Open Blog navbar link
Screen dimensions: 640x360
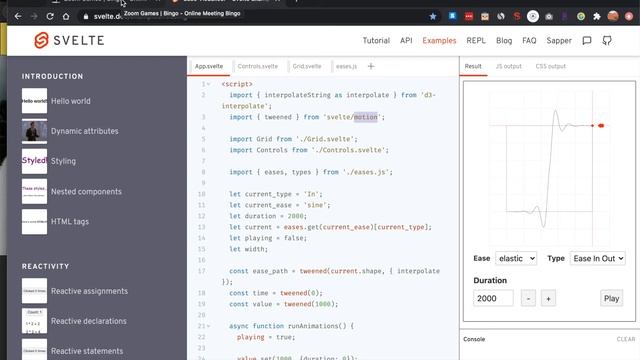504,40
